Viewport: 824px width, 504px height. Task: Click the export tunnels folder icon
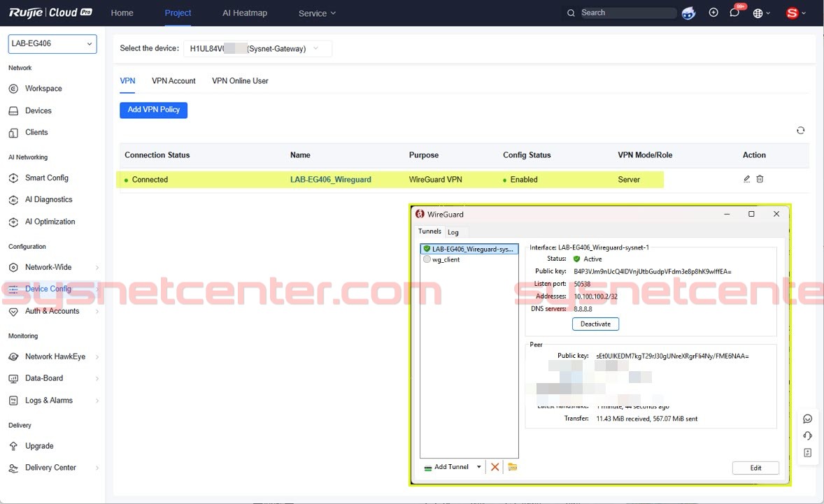(x=513, y=467)
